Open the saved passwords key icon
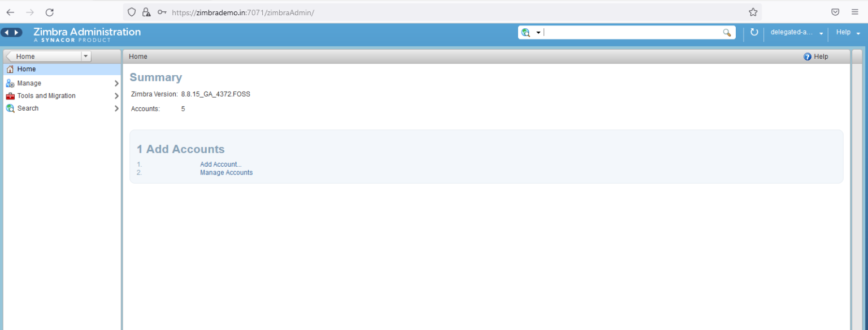Screen dimensions: 868x330 162,12
